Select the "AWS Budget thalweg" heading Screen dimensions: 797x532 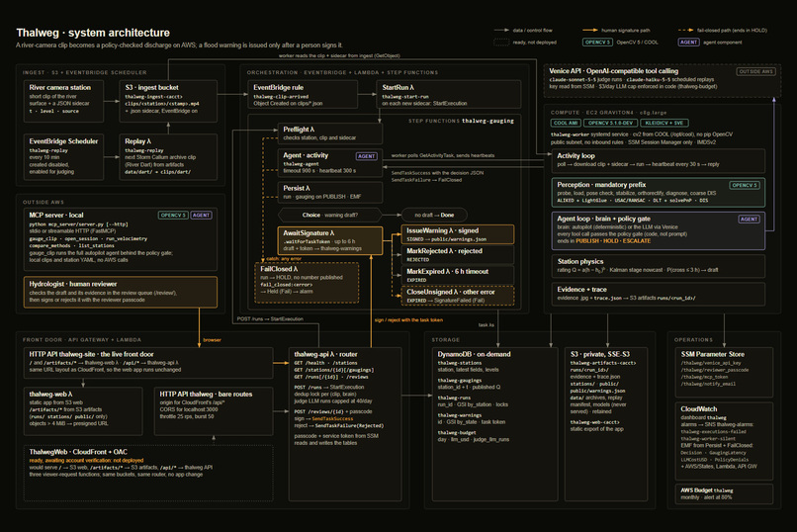707,490
